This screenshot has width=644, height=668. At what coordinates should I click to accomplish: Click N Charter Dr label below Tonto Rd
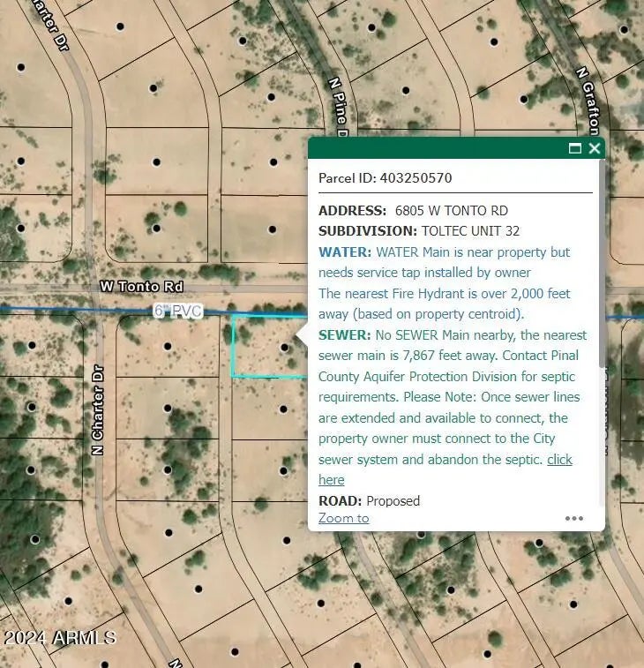(97, 410)
